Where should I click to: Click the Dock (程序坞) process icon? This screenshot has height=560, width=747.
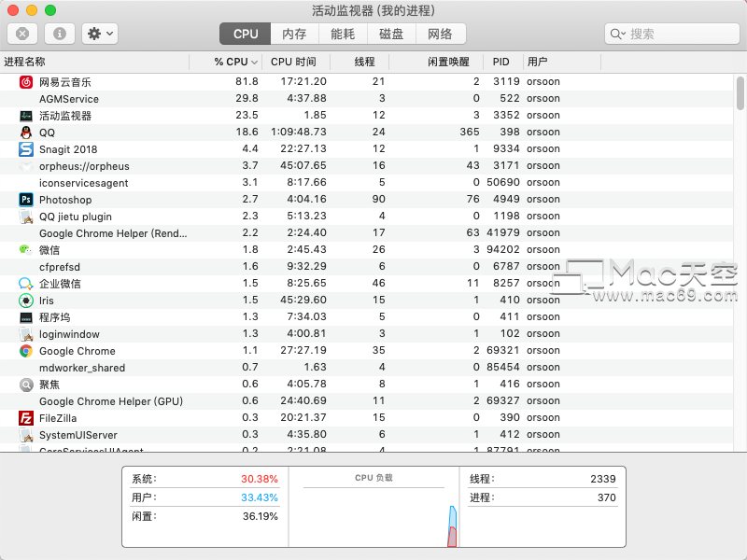pyautogui.click(x=26, y=317)
